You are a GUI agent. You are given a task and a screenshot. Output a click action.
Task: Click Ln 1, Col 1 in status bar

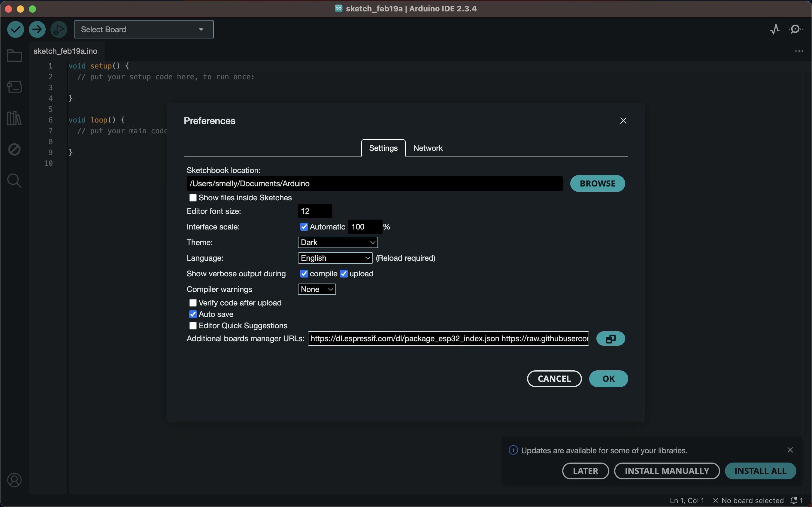[687, 501]
